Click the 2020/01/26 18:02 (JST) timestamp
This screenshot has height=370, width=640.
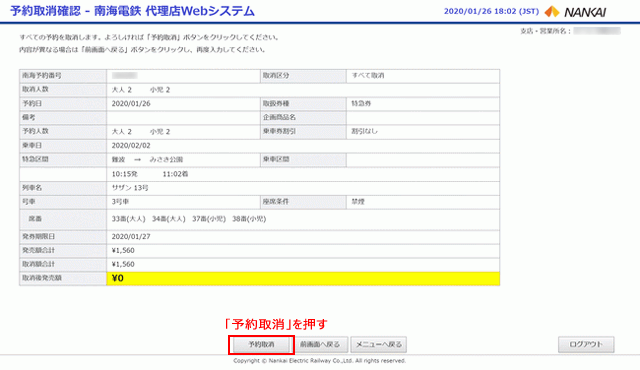point(491,11)
